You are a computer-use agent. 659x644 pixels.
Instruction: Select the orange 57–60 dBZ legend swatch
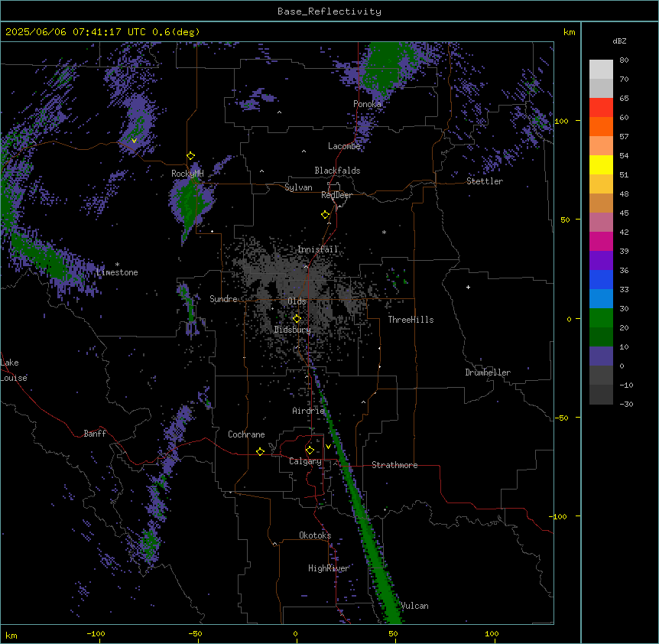click(x=601, y=126)
